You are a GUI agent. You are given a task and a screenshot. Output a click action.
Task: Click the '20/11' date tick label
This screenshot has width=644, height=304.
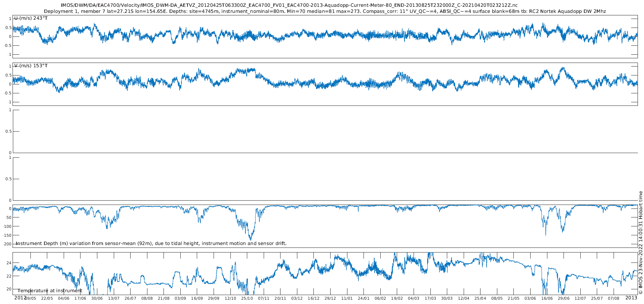tap(280, 298)
